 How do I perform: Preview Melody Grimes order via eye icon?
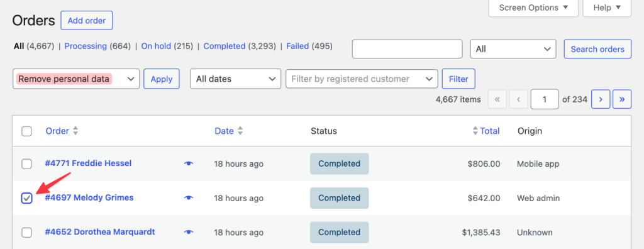tap(189, 197)
